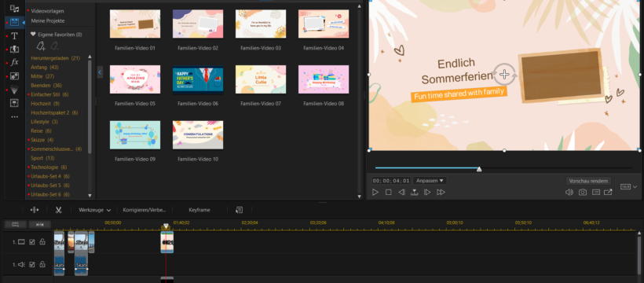The height and width of the screenshot is (283, 644).
Task: Select Reise (6) category
Action: 41,130
